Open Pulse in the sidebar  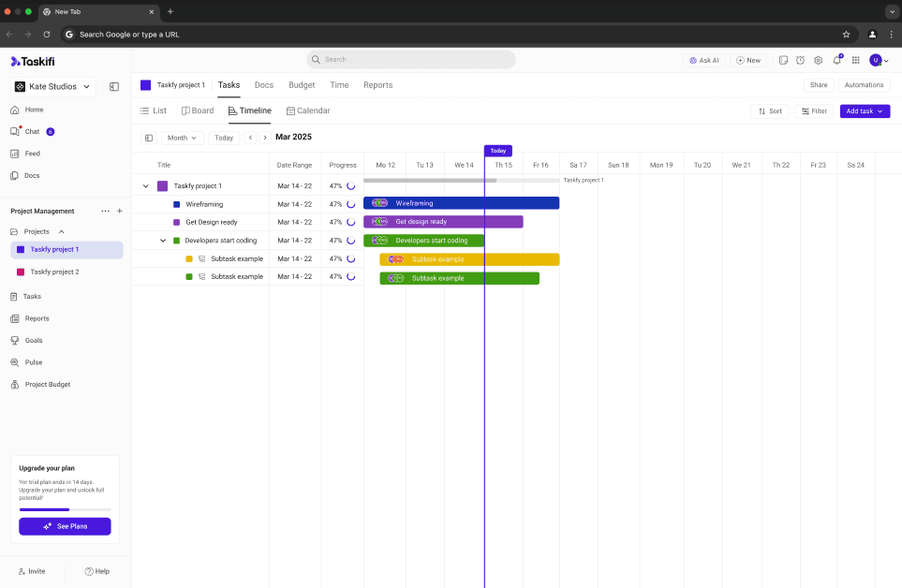click(x=26, y=362)
